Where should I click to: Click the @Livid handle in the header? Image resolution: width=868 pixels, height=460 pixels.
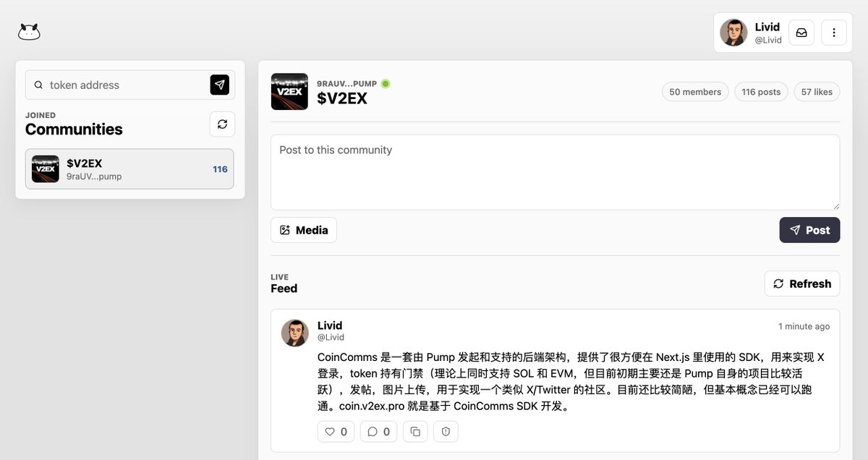[x=768, y=41]
